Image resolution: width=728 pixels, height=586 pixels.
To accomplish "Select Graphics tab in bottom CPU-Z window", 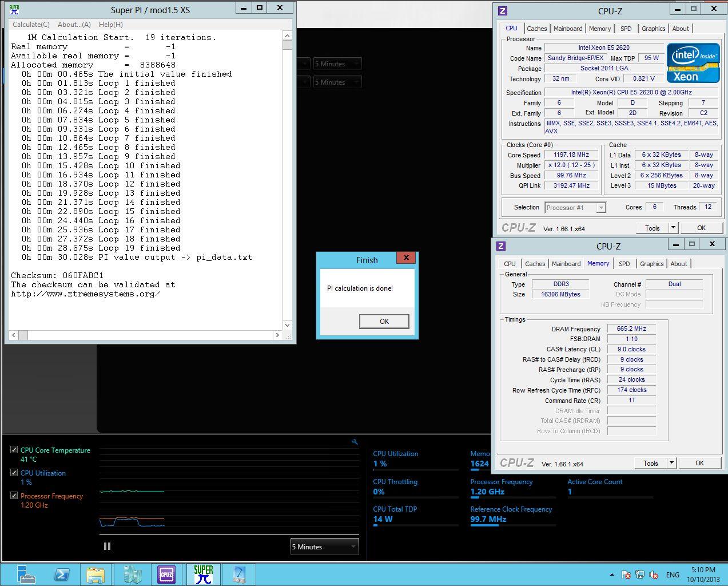I will point(651,264).
